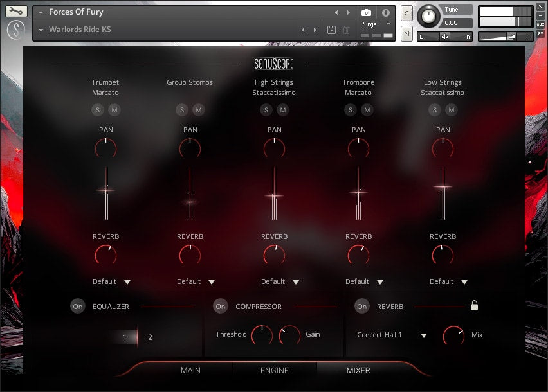The height and width of the screenshot is (392, 548).
Task: Click the compressor Gain knob
Action: click(289, 335)
